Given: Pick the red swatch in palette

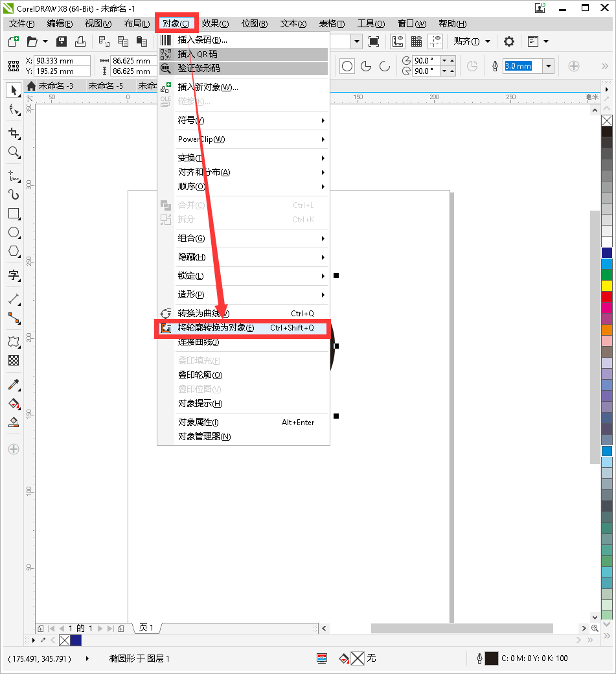Looking at the screenshot, I should [606, 297].
